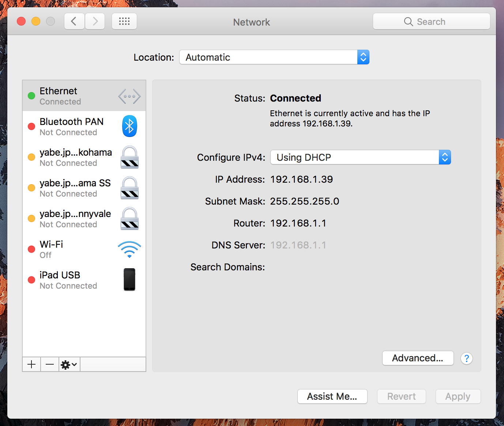
Task: Click the red status dot for iPad USB
Action: 31,280
